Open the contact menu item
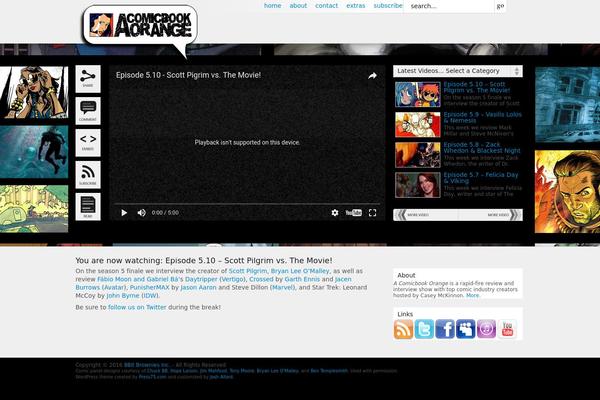The height and width of the screenshot is (400, 600). click(326, 6)
